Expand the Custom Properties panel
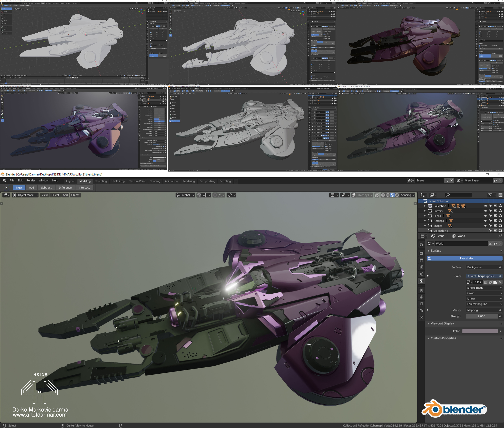Image resolution: width=504 pixels, height=428 pixels. (428, 338)
